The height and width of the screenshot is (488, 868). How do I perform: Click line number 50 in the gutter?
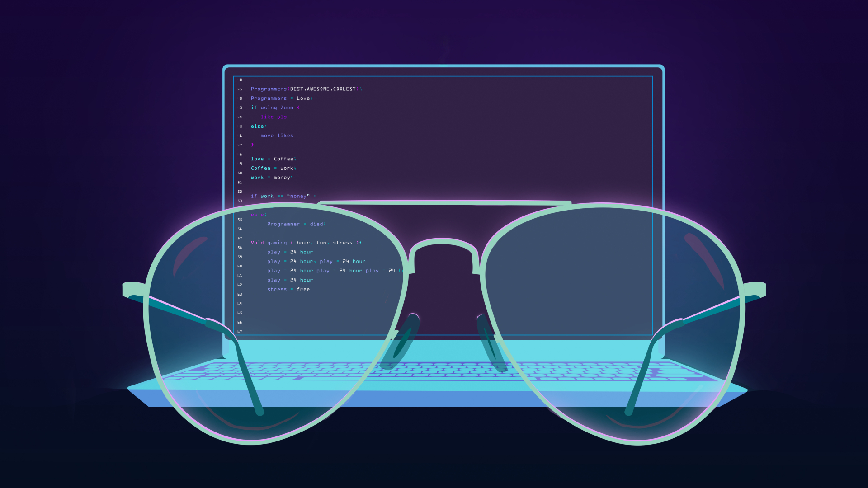click(x=240, y=173)
